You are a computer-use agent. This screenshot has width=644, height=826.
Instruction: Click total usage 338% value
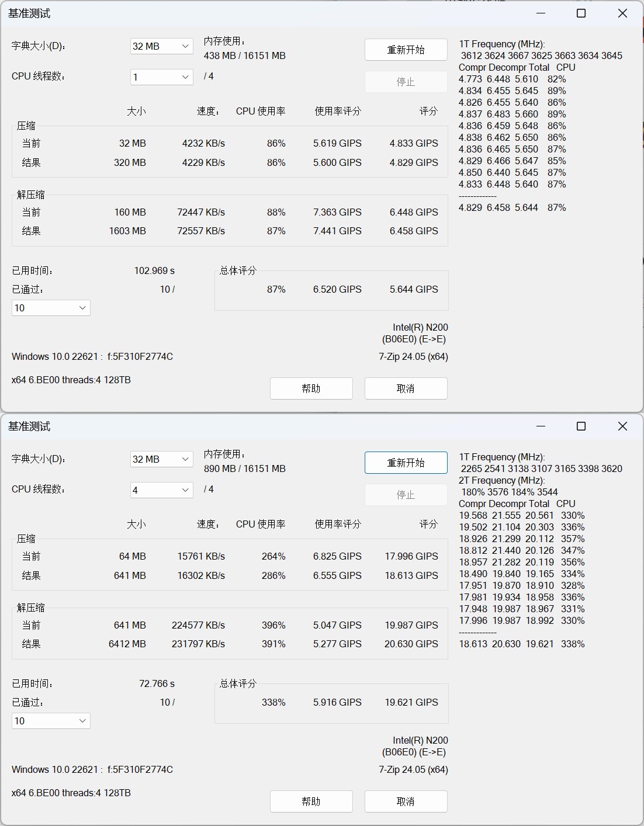pos(273,702)
